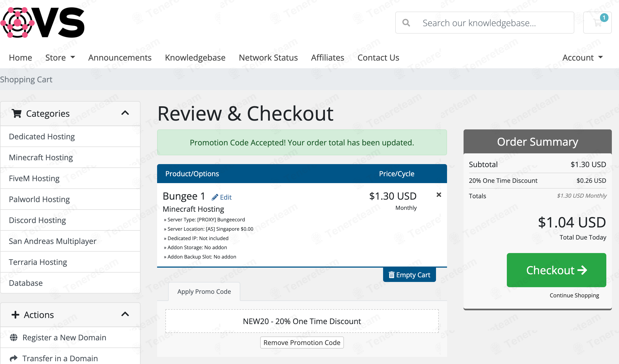
Task: Open Knowledgebase from the navigation
Action: [195, 58]
